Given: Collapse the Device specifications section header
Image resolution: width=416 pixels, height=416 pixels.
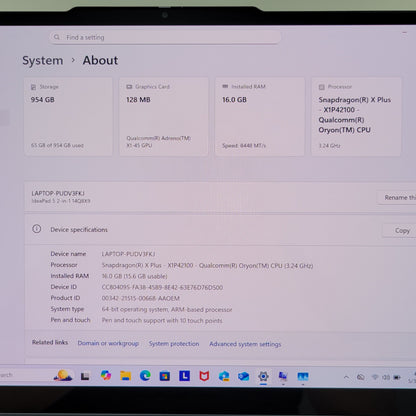Looking at the screenshot, I should click(220, 230).
